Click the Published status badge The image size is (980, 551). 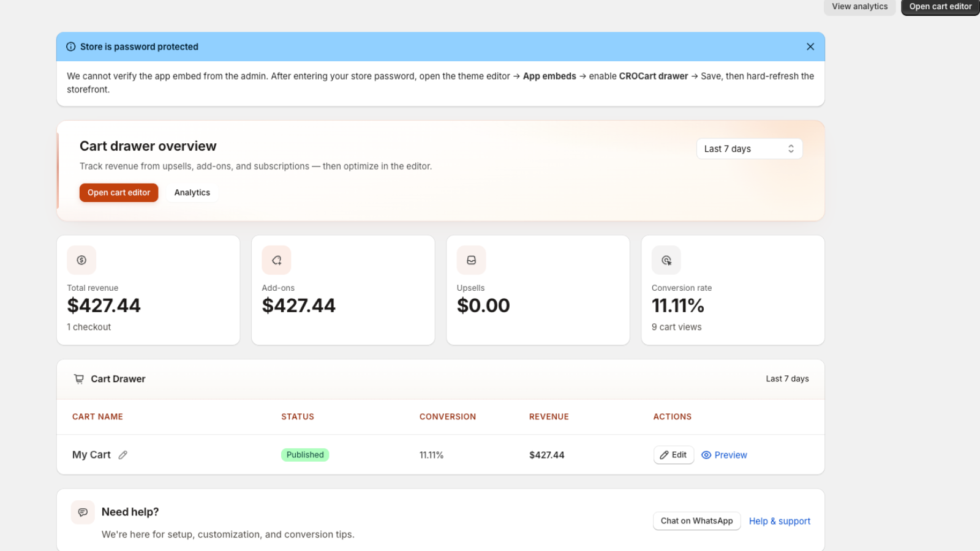point(305,455)
